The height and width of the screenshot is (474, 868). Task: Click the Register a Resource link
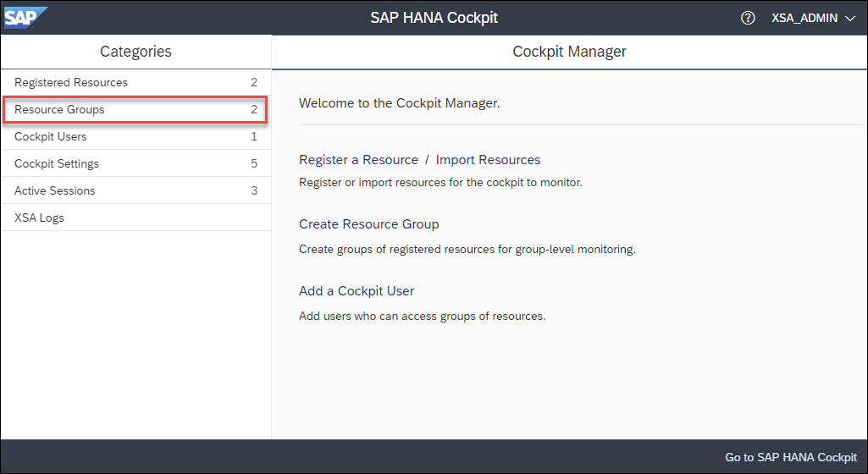click(359, 160)
